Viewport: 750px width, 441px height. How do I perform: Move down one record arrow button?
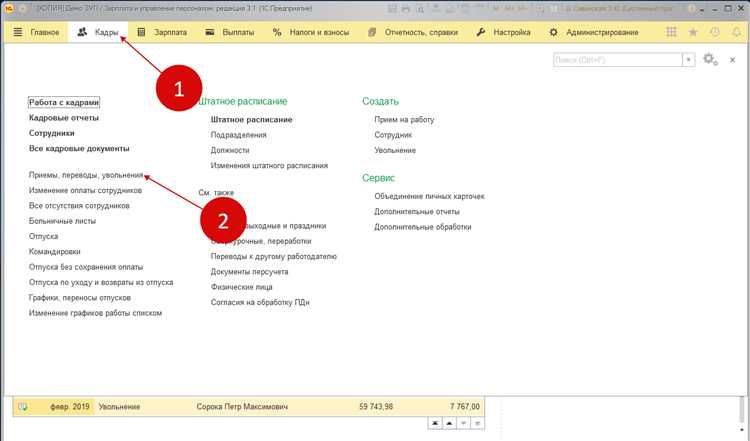pyautogui.click(x=463, y=423)
